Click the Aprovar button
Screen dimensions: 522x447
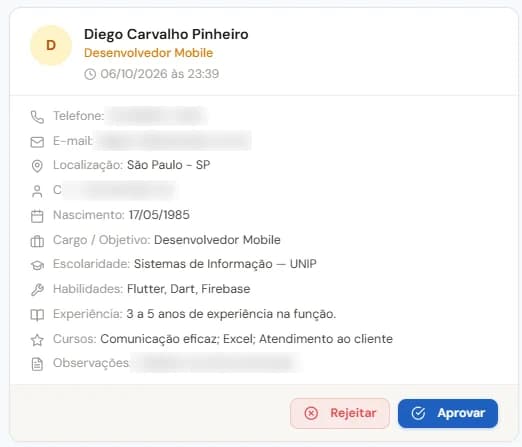(x=448, y=413)
